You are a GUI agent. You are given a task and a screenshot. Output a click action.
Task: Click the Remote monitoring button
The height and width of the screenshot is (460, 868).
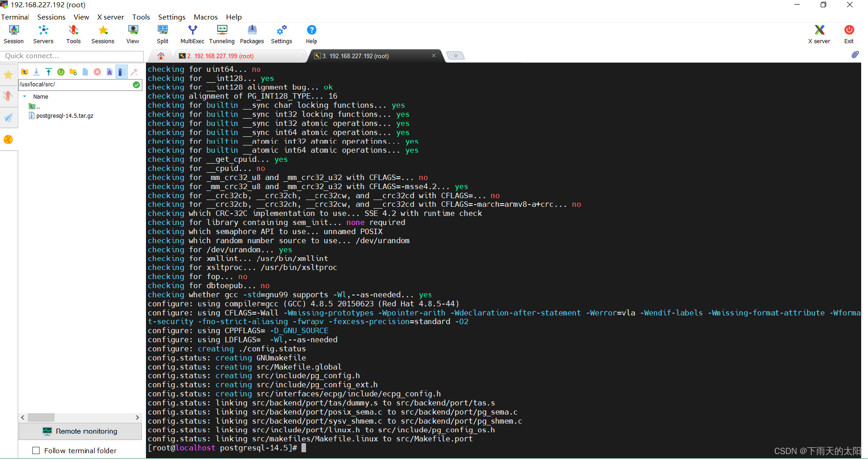[80, 431]
